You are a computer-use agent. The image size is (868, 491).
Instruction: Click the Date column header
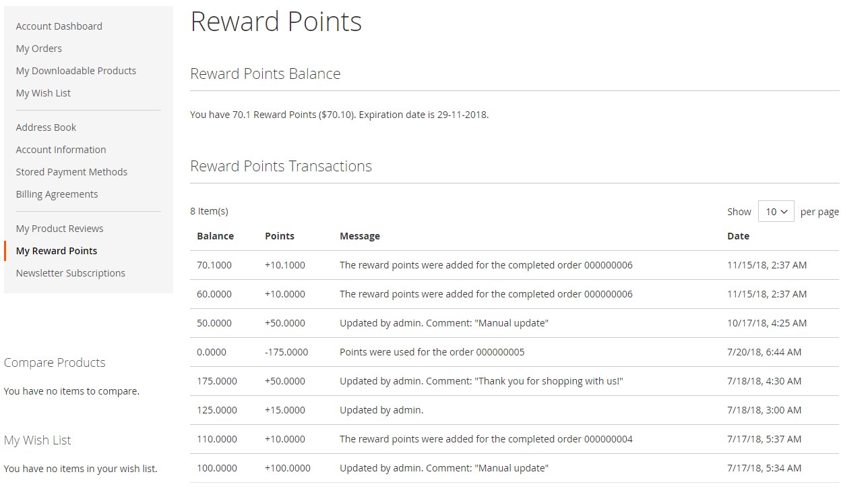(738, 236)
